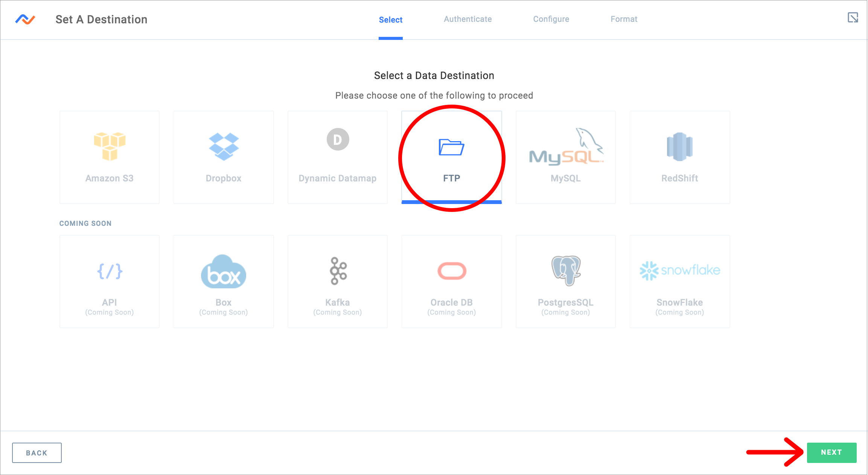Go to the Configure step tab
868x475 pixels.
[x=551, y=19]
